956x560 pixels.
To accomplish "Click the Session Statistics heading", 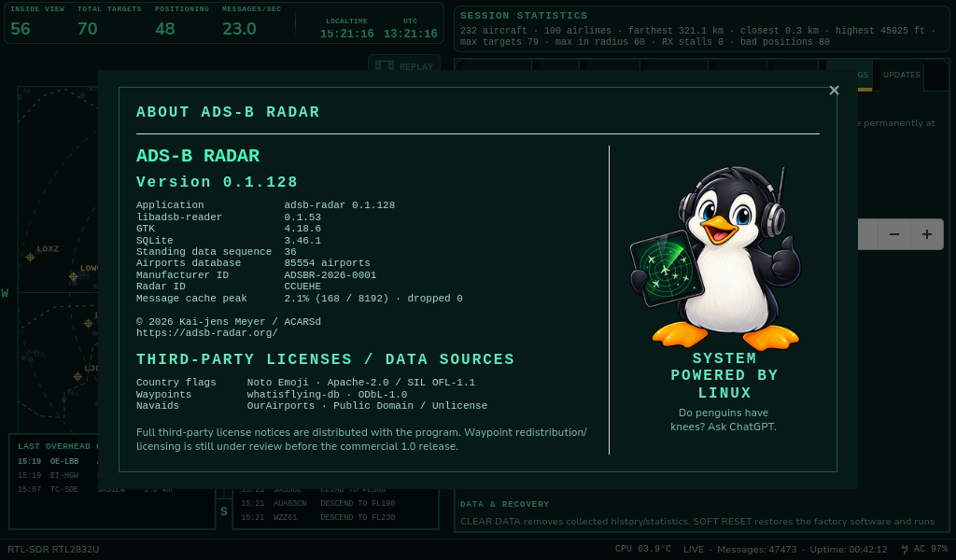I will click(524, 16).
